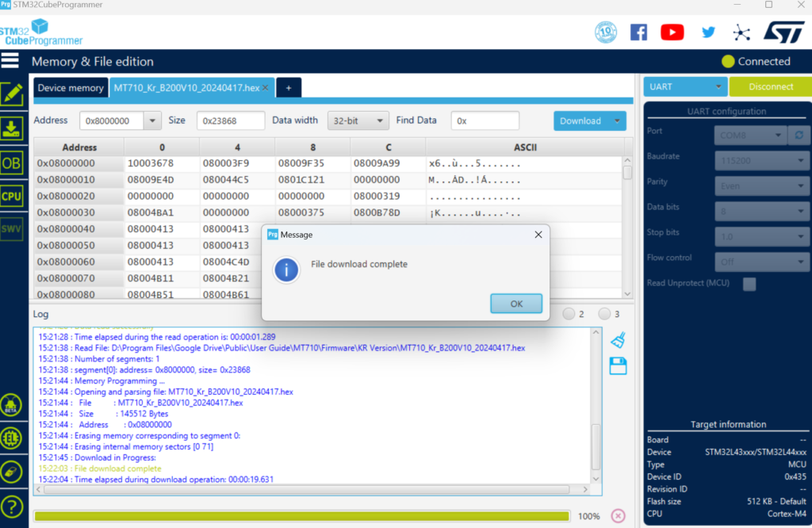Viewport: 812px width, 528px height.
Task: Click the Size input field
Action: pos(231,121)
